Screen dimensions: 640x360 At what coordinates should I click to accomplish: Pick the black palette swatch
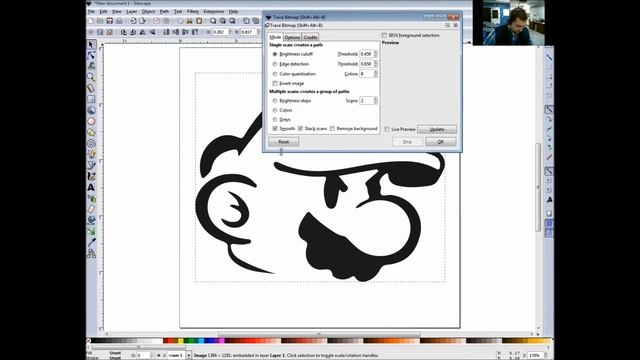[94, 340]
